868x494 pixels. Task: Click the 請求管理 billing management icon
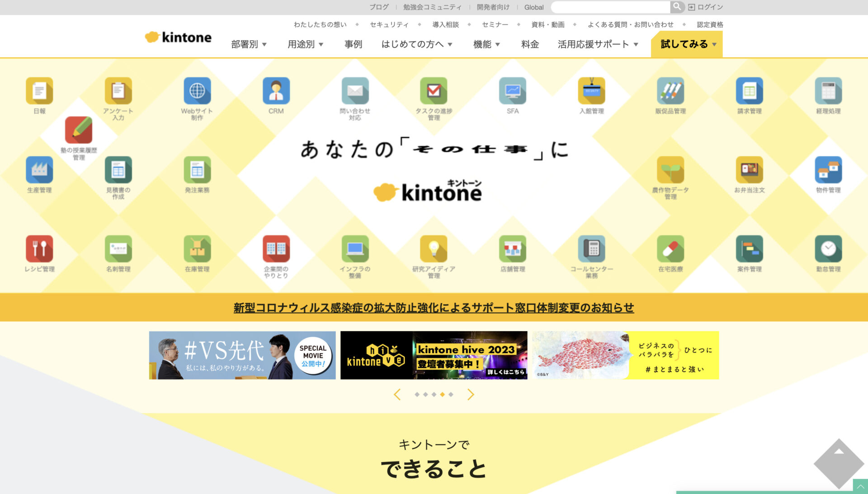point(749,90)
